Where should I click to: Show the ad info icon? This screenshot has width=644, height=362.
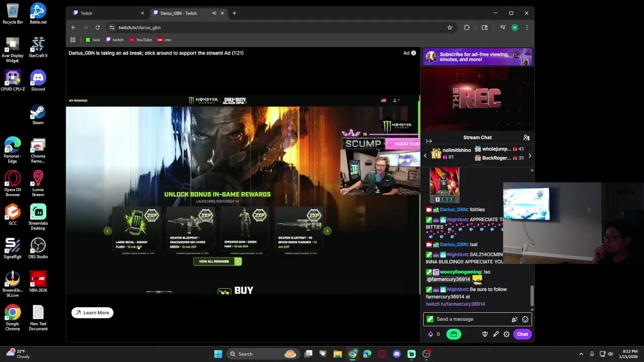(x=414, y=53)
